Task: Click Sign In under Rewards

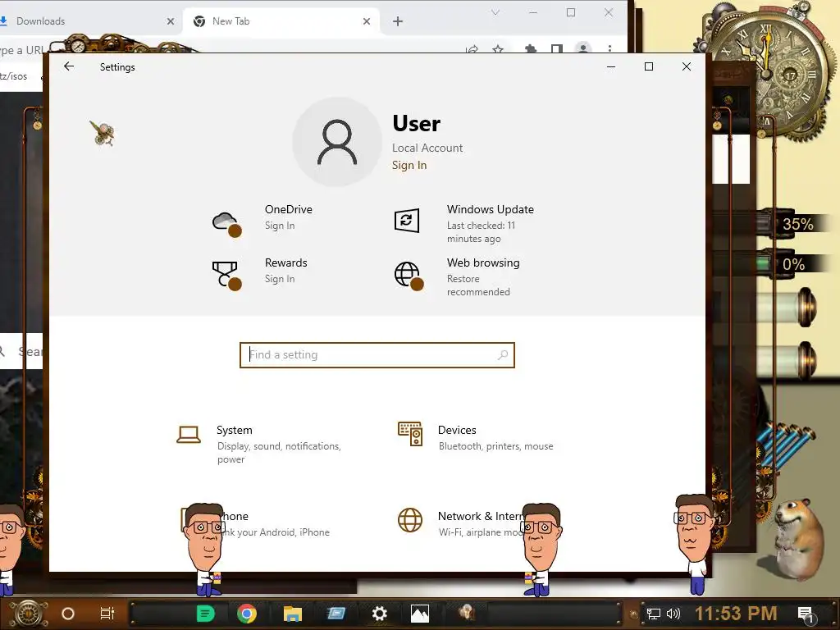Action: pos(280,279)
